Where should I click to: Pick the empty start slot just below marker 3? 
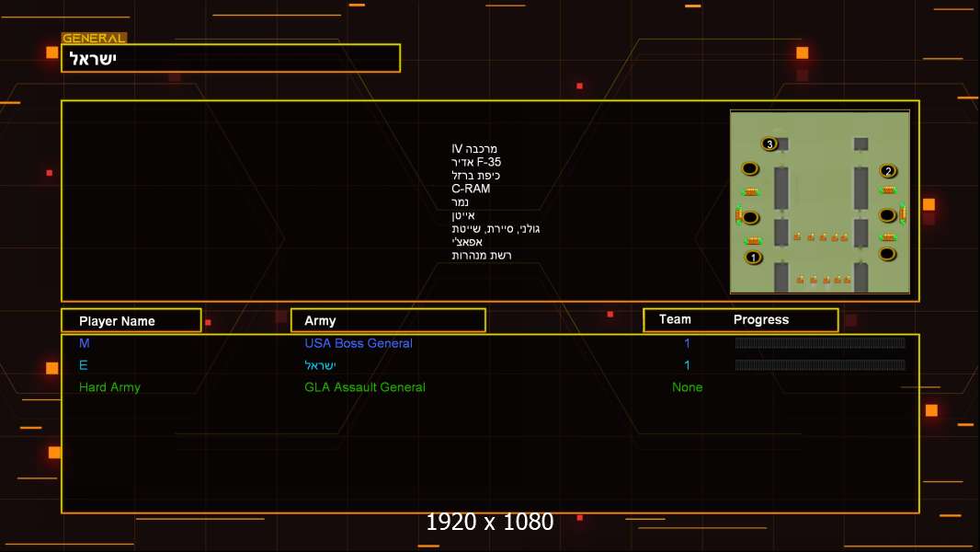[x=750, y=168]
